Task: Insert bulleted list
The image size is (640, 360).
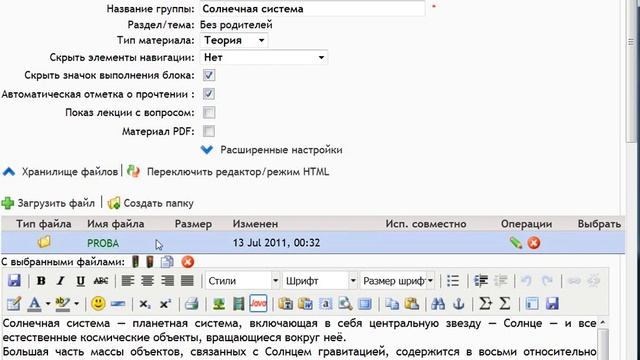Action: coord(453,281)
